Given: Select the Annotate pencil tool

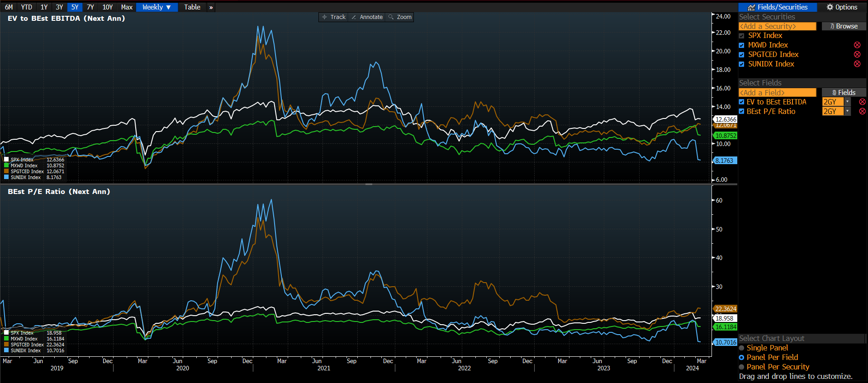Looking at the screenshot, I should [367, 17].
